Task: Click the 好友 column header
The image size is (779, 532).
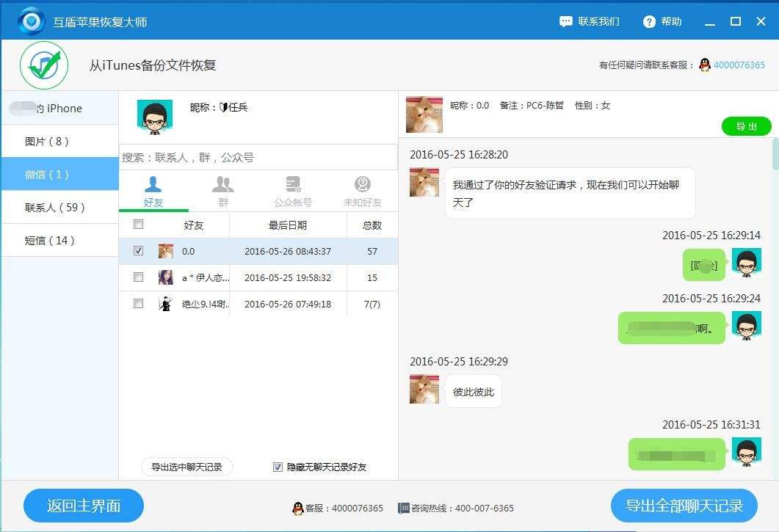Action: (194, 225)
